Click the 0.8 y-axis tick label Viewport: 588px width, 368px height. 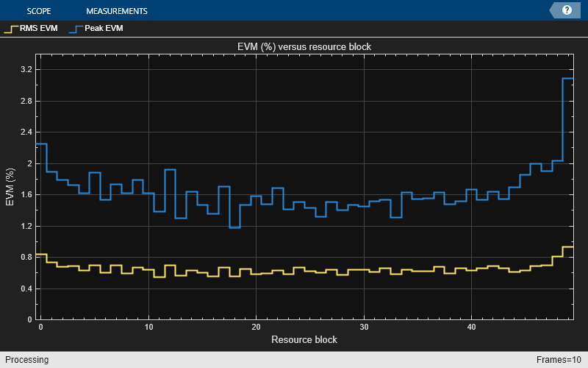pos(26,257)
